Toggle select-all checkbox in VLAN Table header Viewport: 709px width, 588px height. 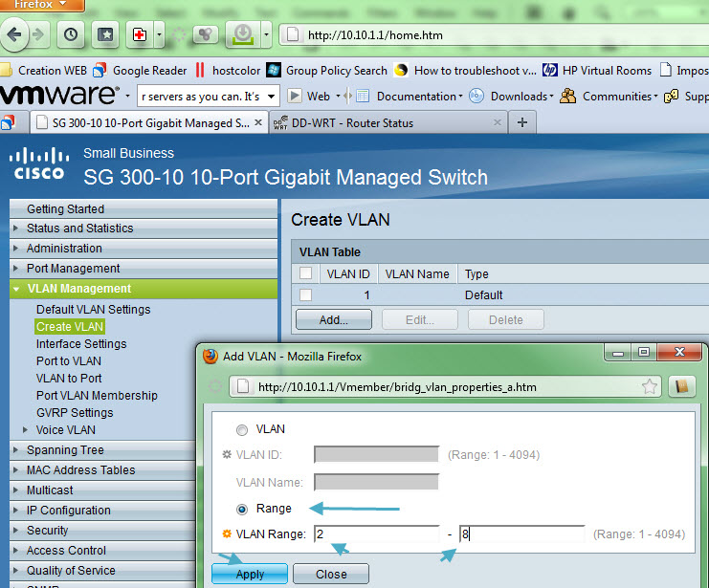[305, 273]
